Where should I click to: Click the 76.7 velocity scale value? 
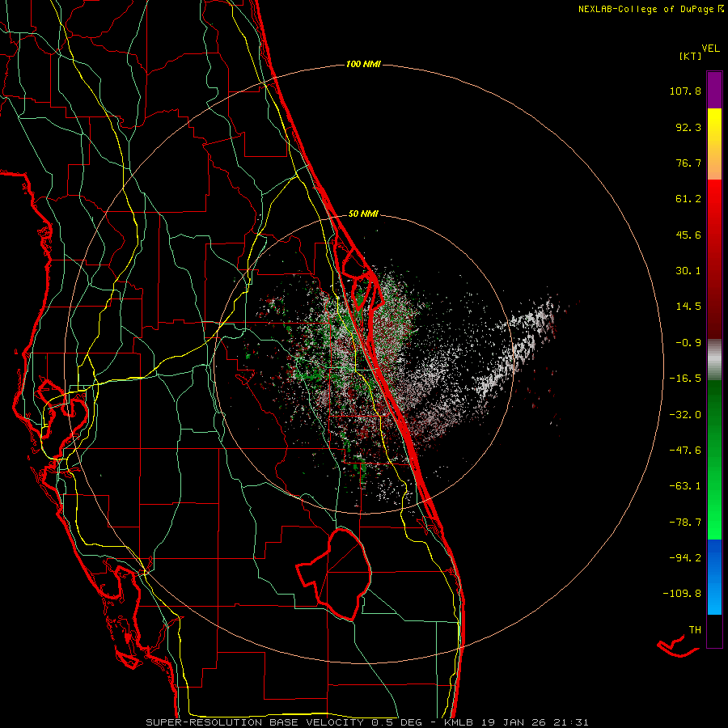click(x=688, y=163)
